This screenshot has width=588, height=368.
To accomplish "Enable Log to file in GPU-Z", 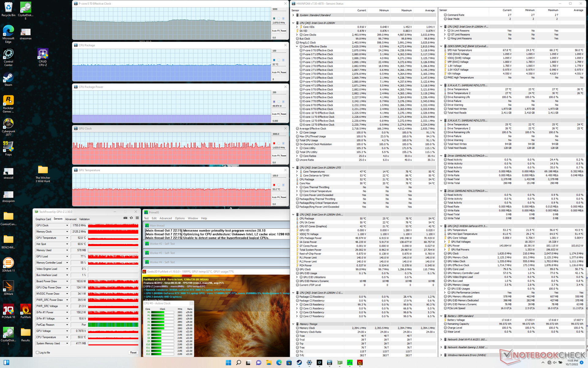I will [x=37, y=353].
